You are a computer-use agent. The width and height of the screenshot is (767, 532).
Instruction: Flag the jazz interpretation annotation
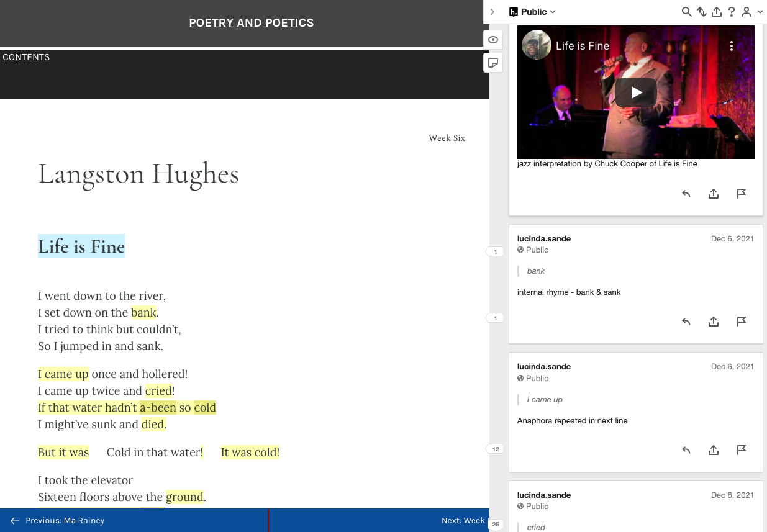click(741, 194)
